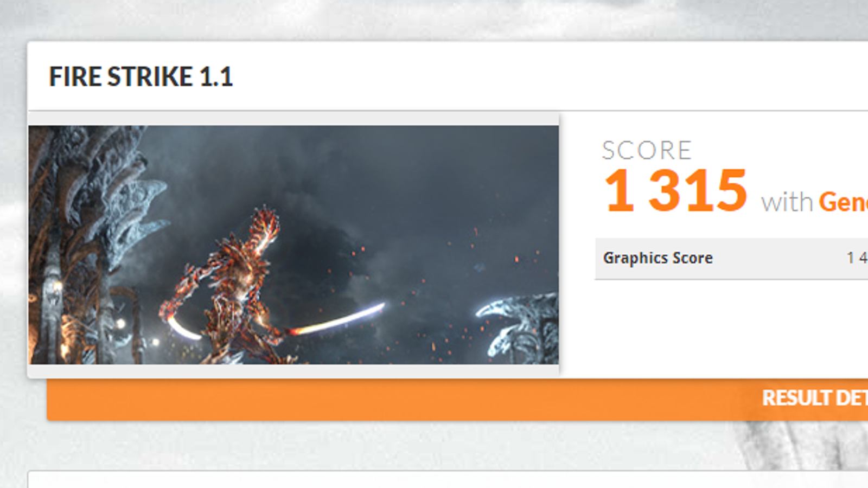Image resolution: width=868 pixels, height=488 pixels.
Task: Click the FIRE STRIKE 1.1 heading
Action: 141,76
